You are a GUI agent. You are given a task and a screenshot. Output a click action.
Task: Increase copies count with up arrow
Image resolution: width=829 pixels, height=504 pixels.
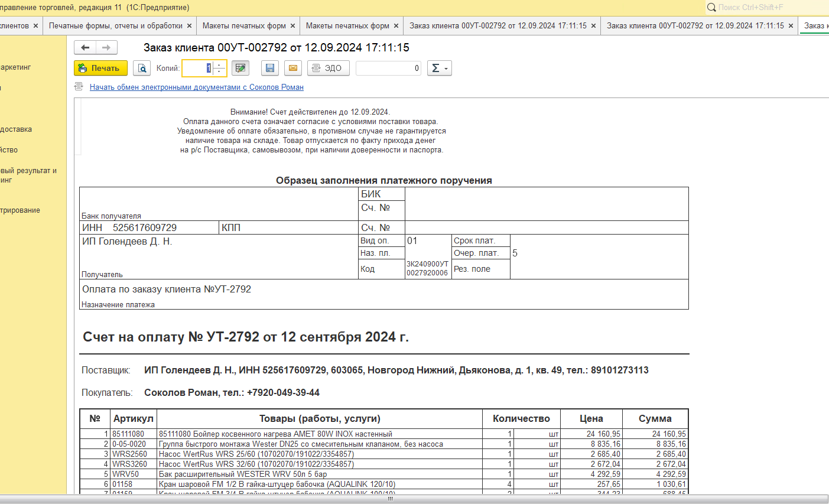point(219,65)
